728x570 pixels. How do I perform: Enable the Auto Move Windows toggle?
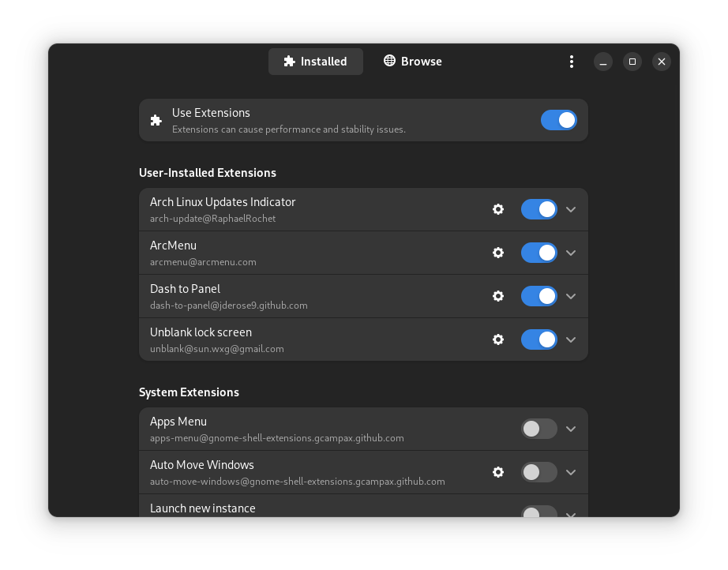(x=538, y=472)
